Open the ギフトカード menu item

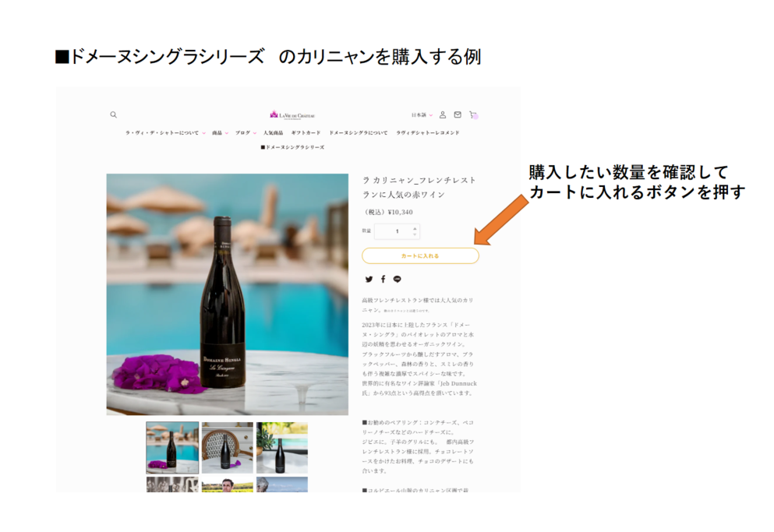306,132
